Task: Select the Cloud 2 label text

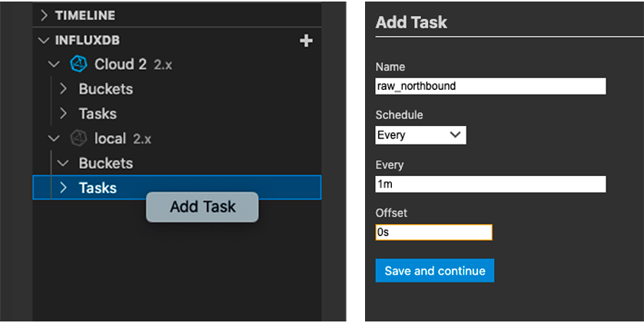Action: (x=121, y=64)
